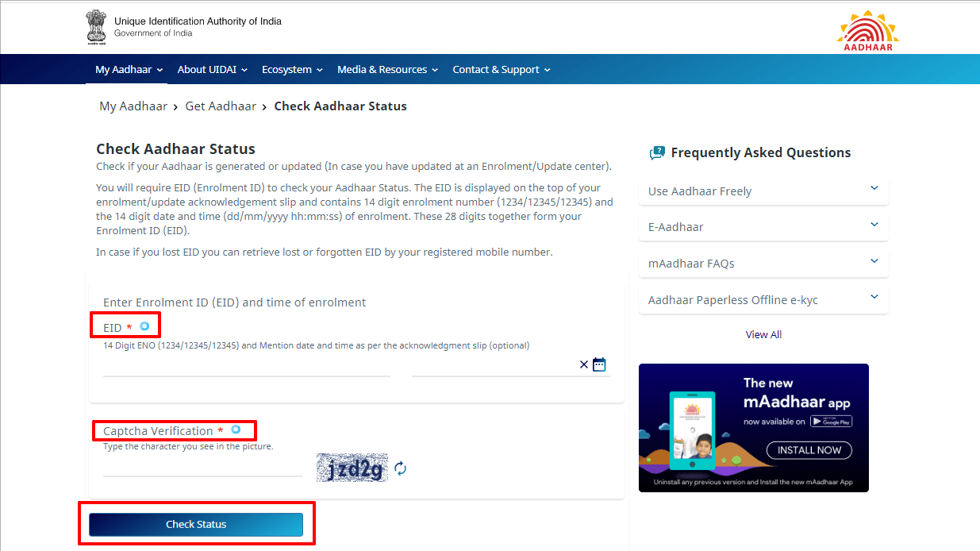The image size is (980, 551).
Task: Click the 'Enter Enrolment ID (EID)' label
Action: click(235, 302)
